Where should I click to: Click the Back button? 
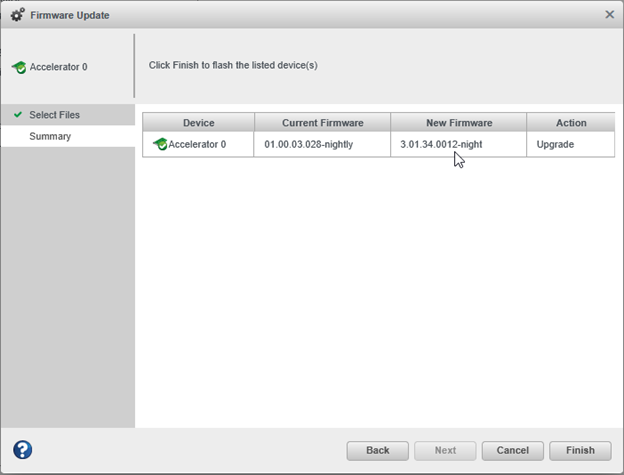(x=377, y=450)
